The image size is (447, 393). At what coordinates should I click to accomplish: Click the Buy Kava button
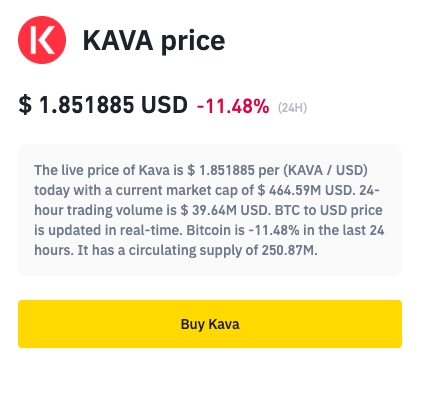tap(210, 324)
